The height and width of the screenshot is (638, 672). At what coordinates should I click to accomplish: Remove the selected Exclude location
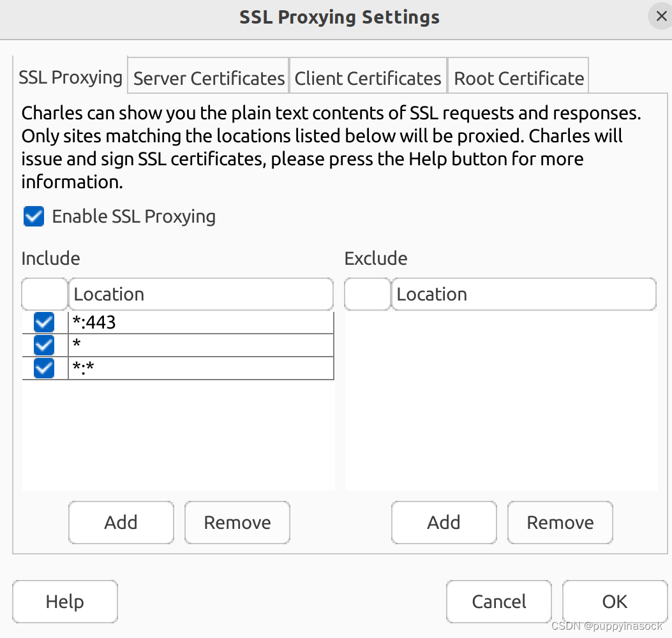[560, 523]
